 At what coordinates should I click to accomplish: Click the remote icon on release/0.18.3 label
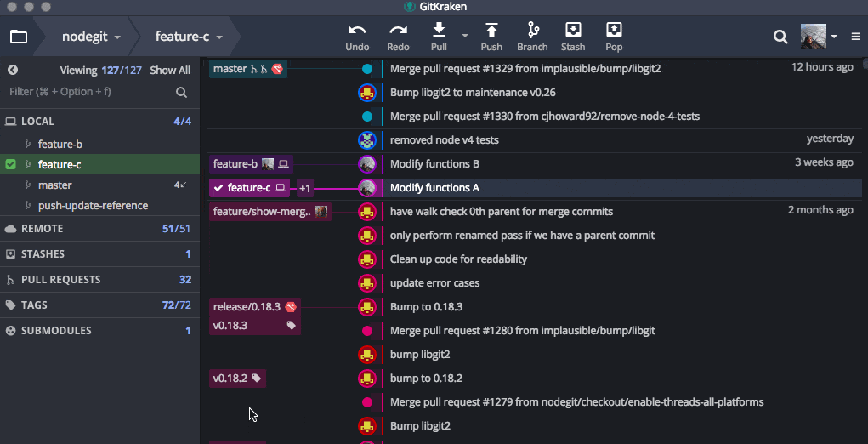coord(291,306)
